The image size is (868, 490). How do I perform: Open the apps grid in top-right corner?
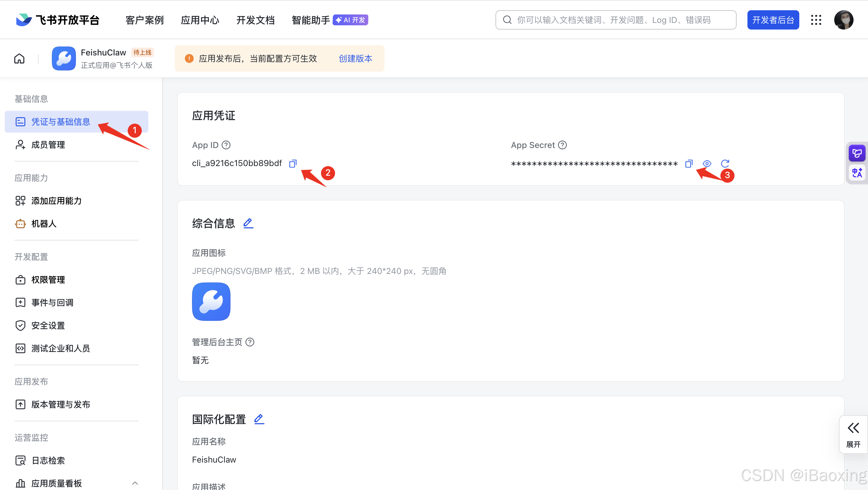click(816, 20)
